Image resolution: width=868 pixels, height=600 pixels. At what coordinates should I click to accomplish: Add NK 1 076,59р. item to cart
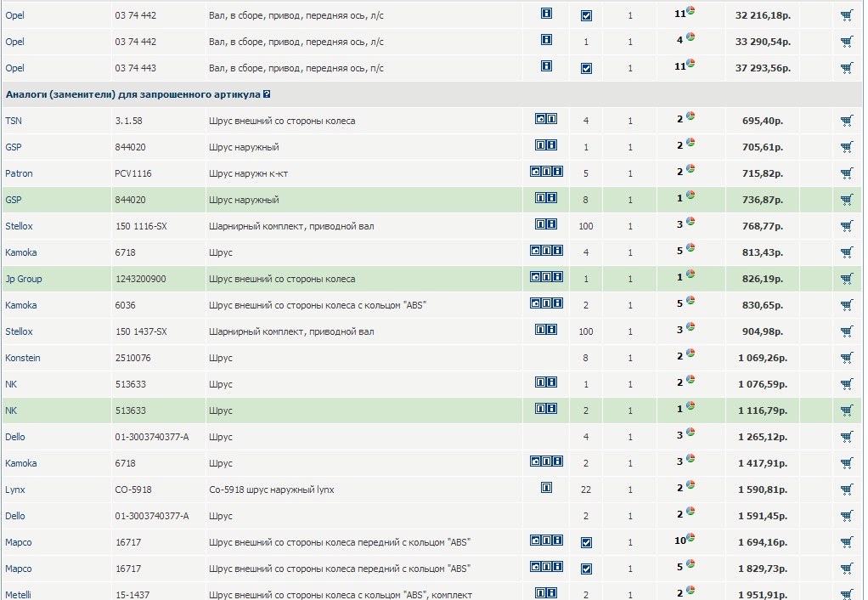click(x=847, y=384)
